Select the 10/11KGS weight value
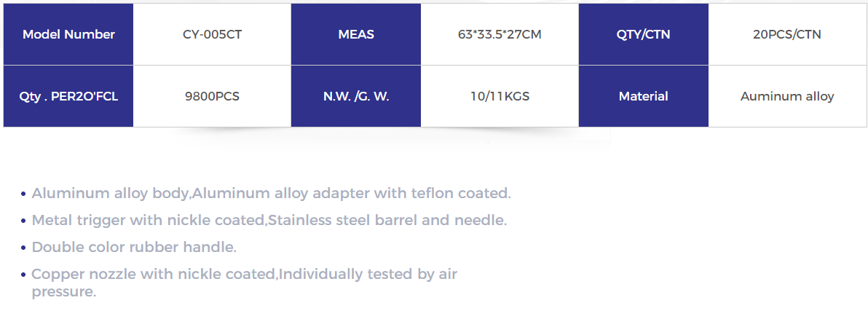Viewport: 868px width, 311px height. coord(500,96)
